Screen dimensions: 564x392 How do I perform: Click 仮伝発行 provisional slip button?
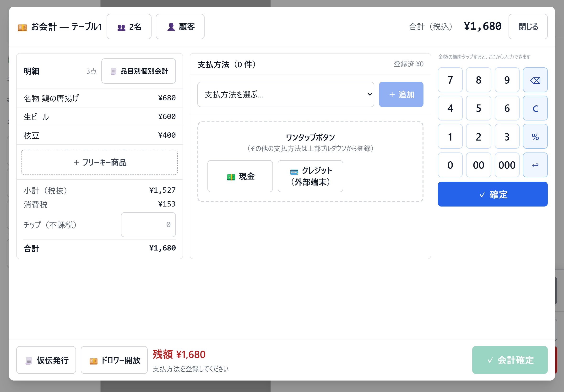(46, 360)
